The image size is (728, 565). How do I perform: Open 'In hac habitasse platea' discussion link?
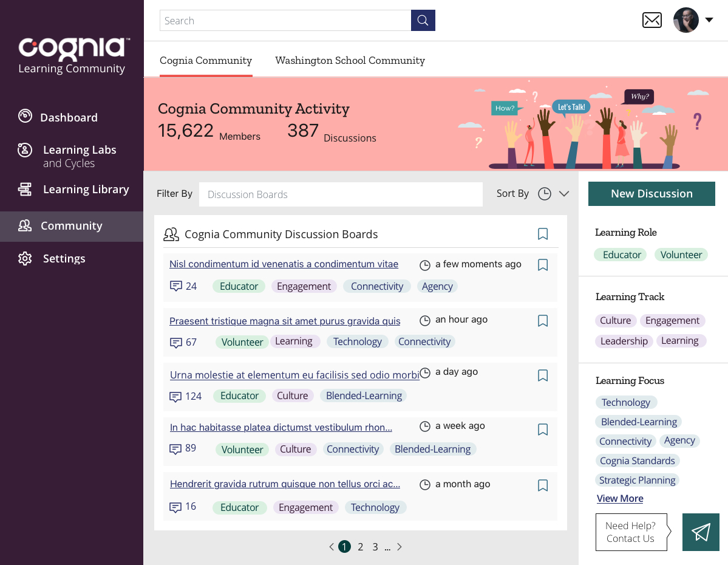point(281,427)
